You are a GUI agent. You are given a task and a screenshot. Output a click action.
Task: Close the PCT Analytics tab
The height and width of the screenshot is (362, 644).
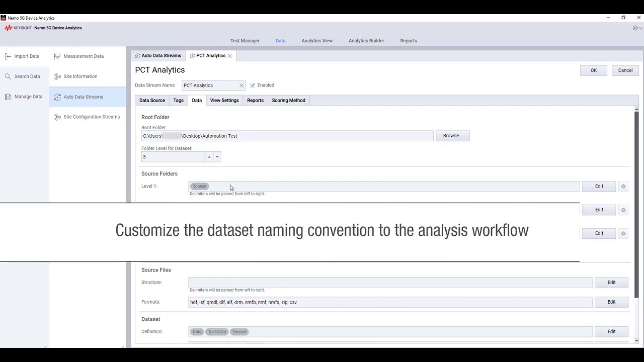(229, 56)
